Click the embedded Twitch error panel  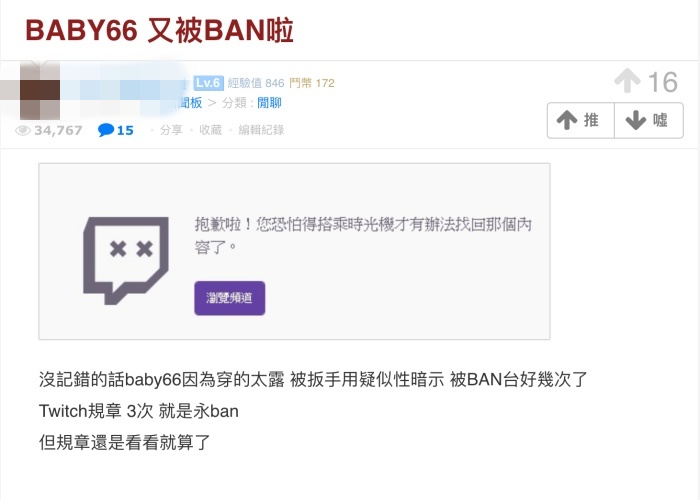[294, 251]
